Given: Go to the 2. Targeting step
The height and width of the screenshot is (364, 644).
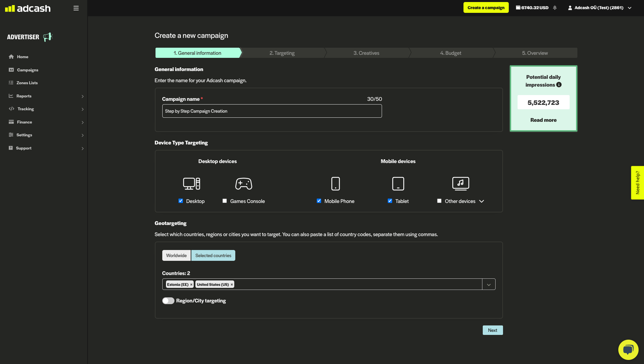Looking at the screenshot, I should click(x=282, y=53).
